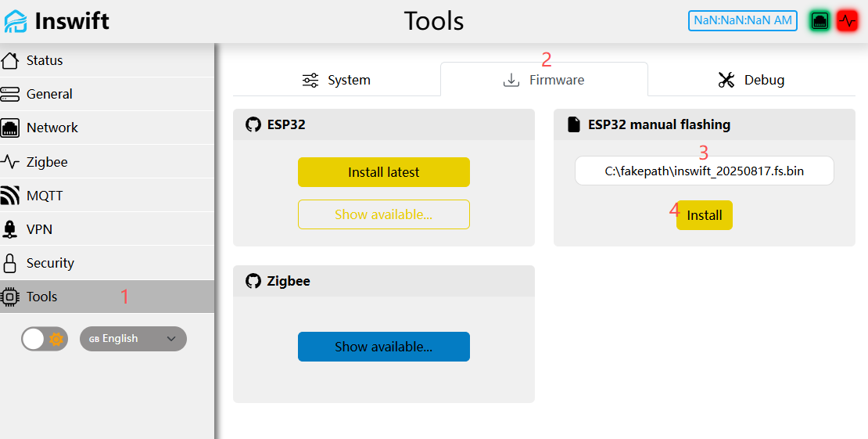This screenshot has width=868, height=439.
Task: Open the Security settings page
Action: [x=107, y=263]
